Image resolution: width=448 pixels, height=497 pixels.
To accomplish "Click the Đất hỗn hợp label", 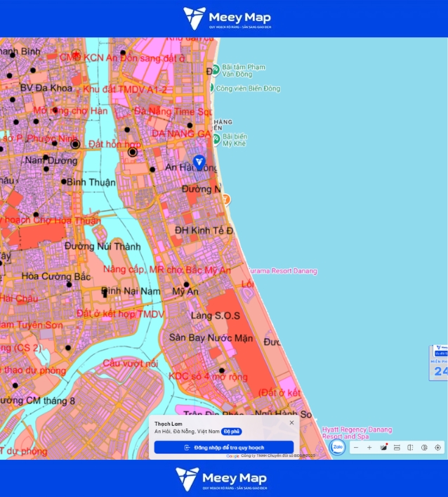I will (x=114, y=144).
